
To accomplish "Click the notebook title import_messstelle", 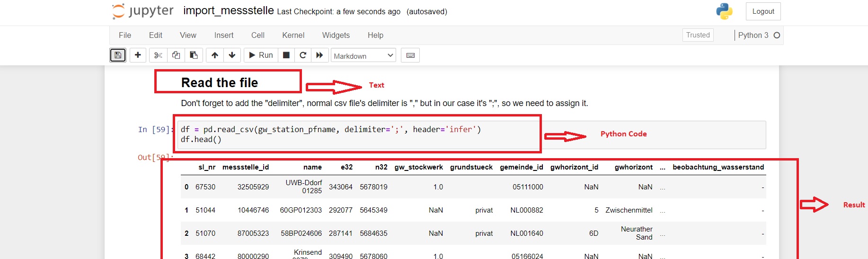I will [228, 11].
